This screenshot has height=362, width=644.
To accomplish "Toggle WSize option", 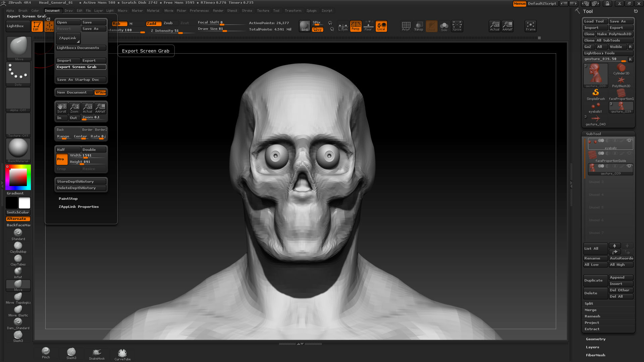I will click(x=100, y=93).
